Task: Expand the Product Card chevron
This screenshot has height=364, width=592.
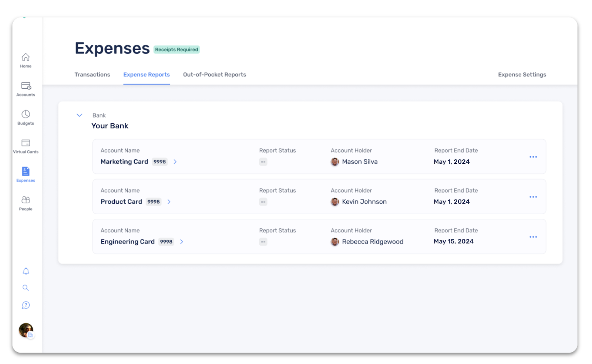Action: (x=169, y=202)
